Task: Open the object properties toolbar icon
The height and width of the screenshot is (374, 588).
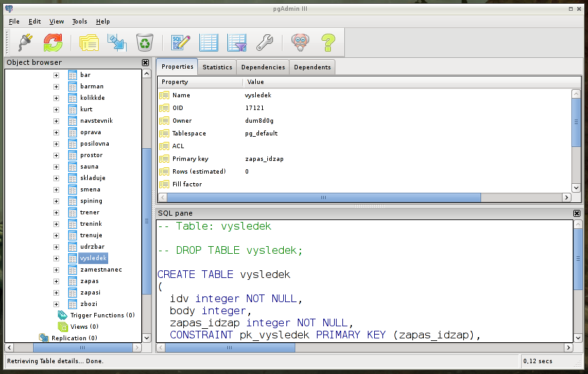Action: tap(89, 42)
